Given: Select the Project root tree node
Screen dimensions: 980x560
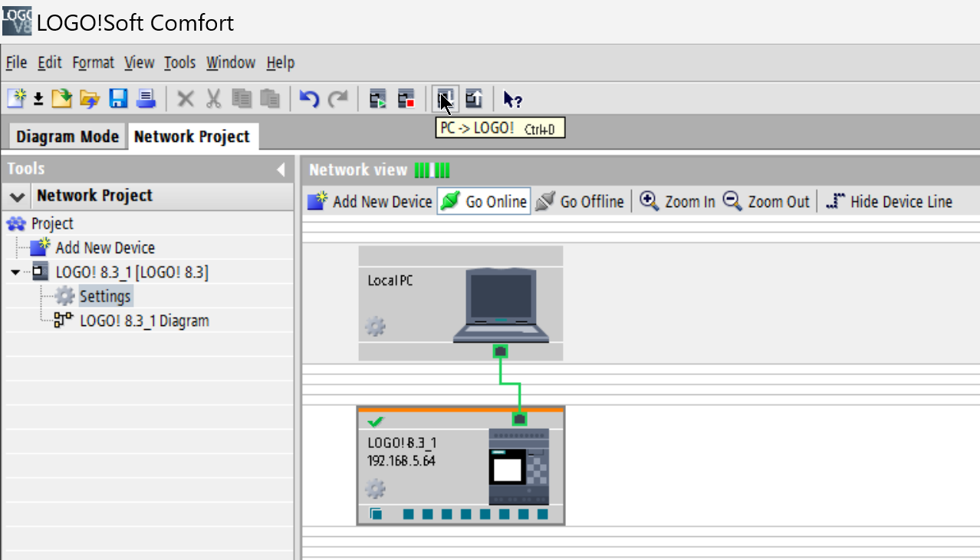Looking at the screenshot, I should 40,224.
